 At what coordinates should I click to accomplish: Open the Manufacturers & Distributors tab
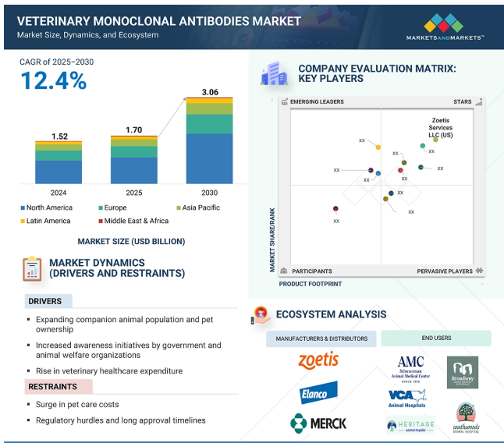click(321, 338)
